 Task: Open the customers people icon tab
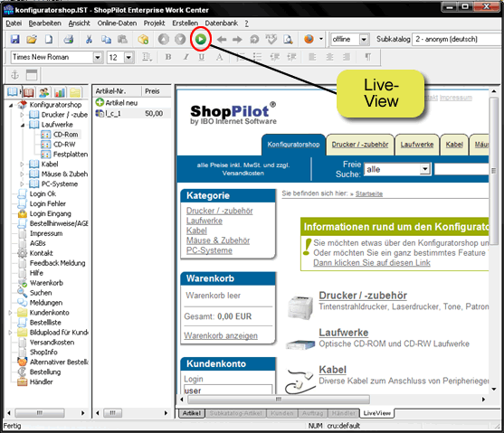pyautogui.click(x=44, y=92)
